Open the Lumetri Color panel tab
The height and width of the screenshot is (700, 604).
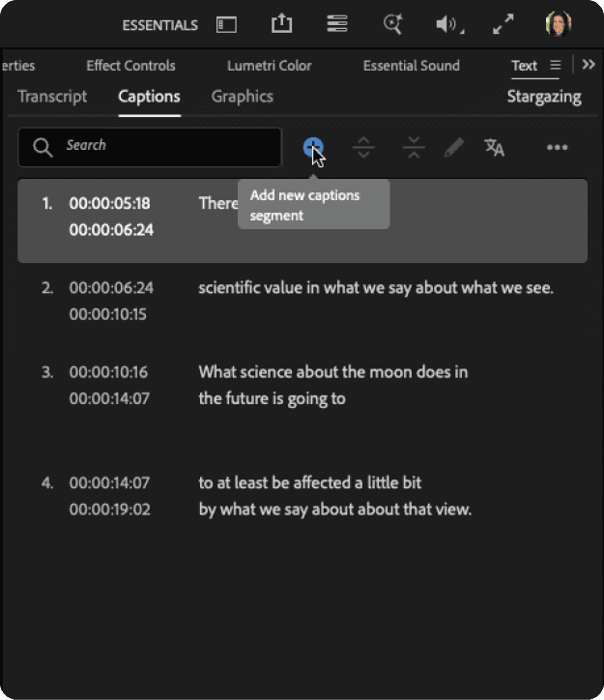click(269, 66)
